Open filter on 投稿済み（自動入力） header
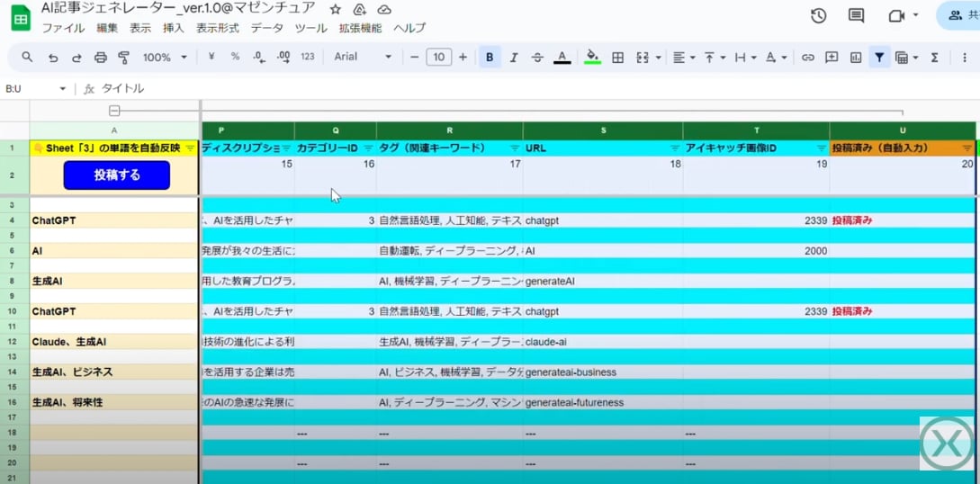This screenshot has width=980, height=484. [x=967, y=148]
